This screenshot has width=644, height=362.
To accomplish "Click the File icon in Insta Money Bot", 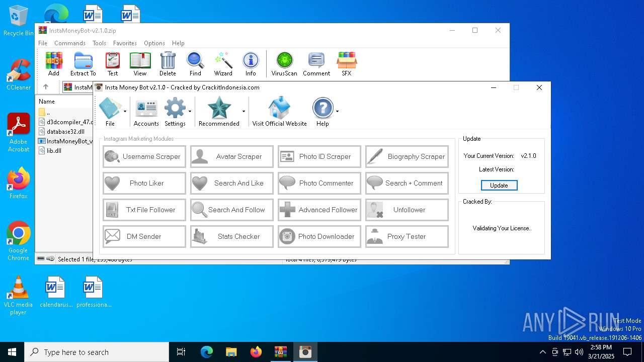I will tap(110, 112).
